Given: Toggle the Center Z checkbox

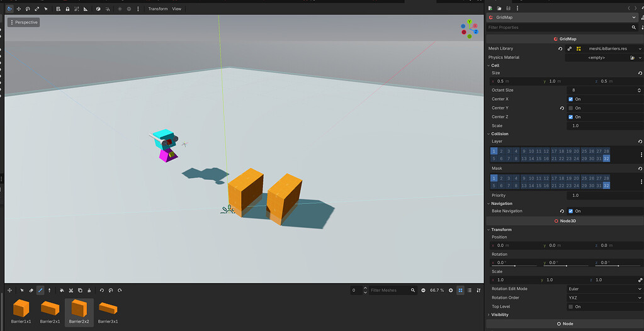Looking at the screenshot, I should pyautogui.click(x=570, y=117).
